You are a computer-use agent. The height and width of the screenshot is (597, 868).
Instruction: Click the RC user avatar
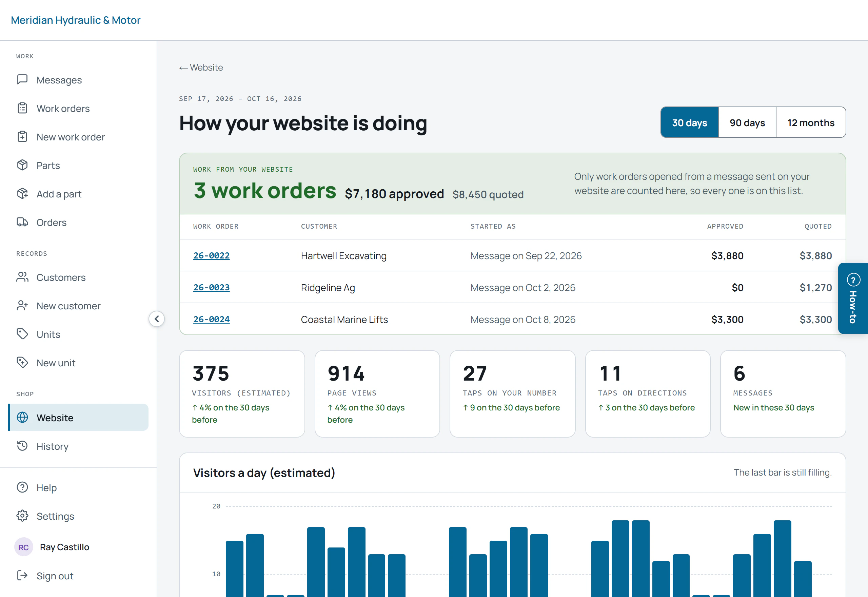(x=23, y=547)
